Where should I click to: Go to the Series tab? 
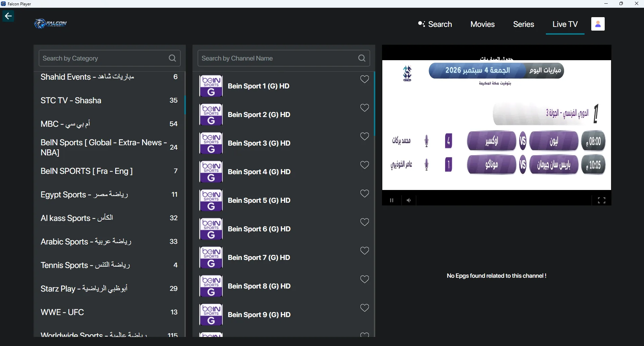pos(523,24)
